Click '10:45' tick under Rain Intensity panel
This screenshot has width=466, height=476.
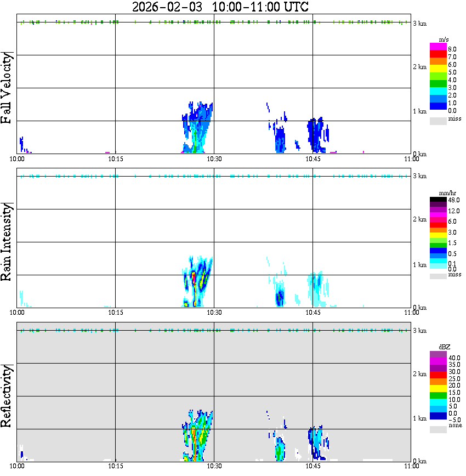tap(313, 313)
